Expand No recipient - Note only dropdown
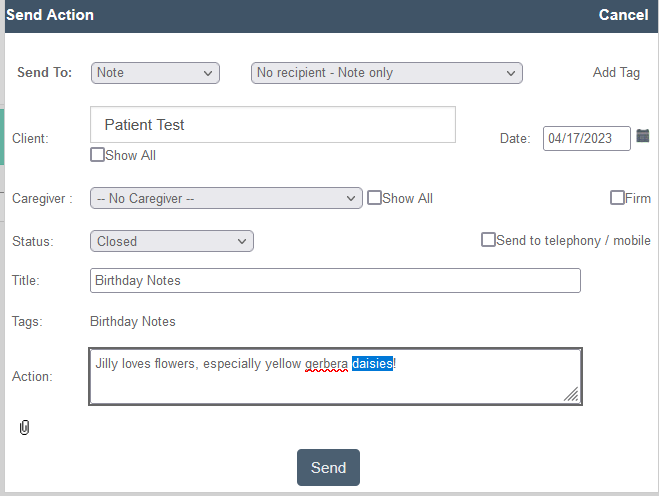The image size is (659, 496). (387, 73)
